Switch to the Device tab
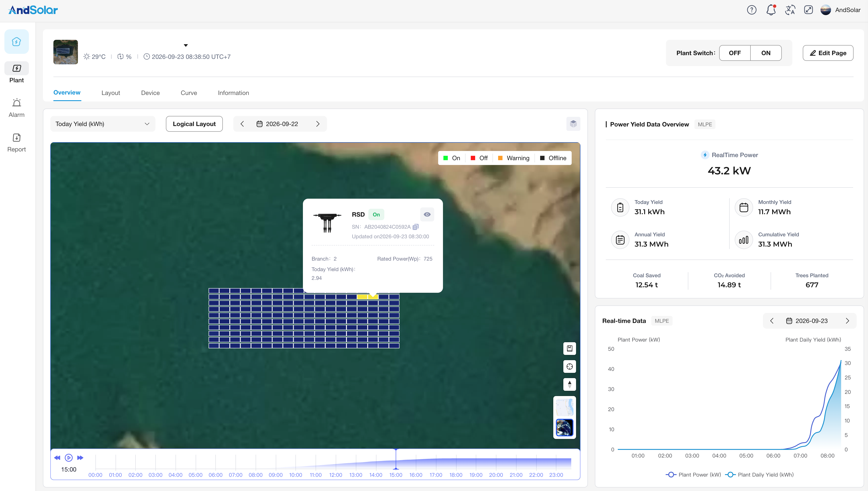The width and height of the screenshot is (868, 491). pyautogui.click(x=150, y=93)
